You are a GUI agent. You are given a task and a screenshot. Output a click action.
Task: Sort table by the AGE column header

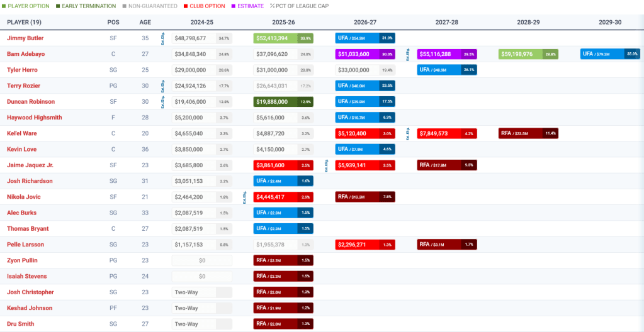coord(145,22)
